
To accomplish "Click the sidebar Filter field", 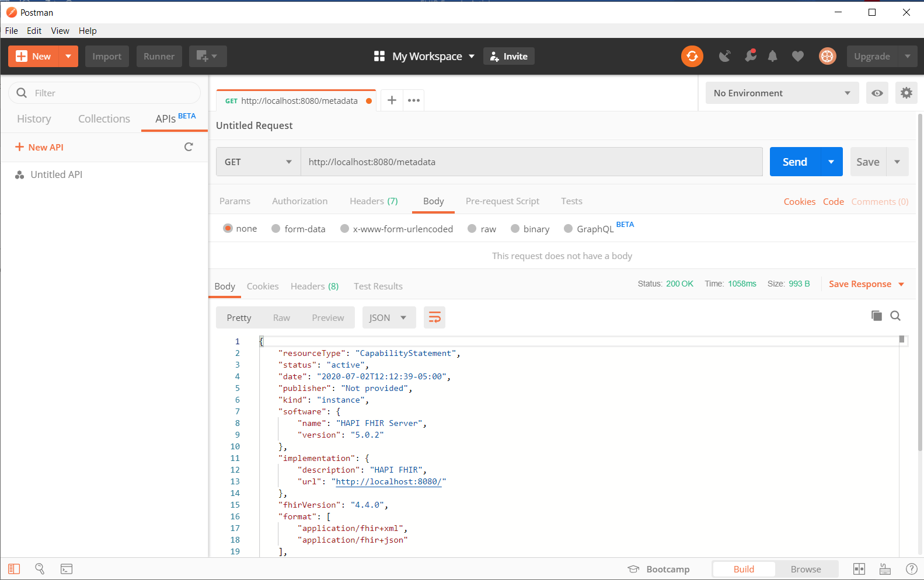I will [x=104, y=93].
